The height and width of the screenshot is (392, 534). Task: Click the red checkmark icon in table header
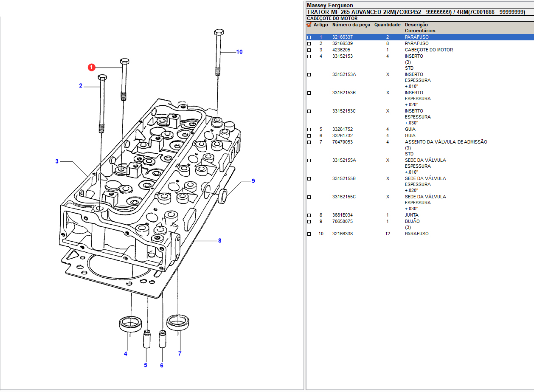pos(309,25)
